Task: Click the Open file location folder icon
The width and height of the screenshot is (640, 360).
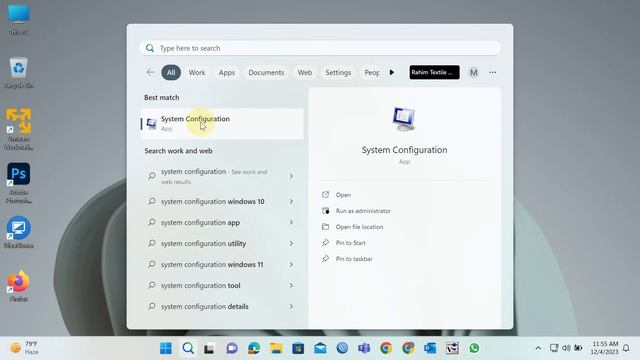Action: point(325,227)
